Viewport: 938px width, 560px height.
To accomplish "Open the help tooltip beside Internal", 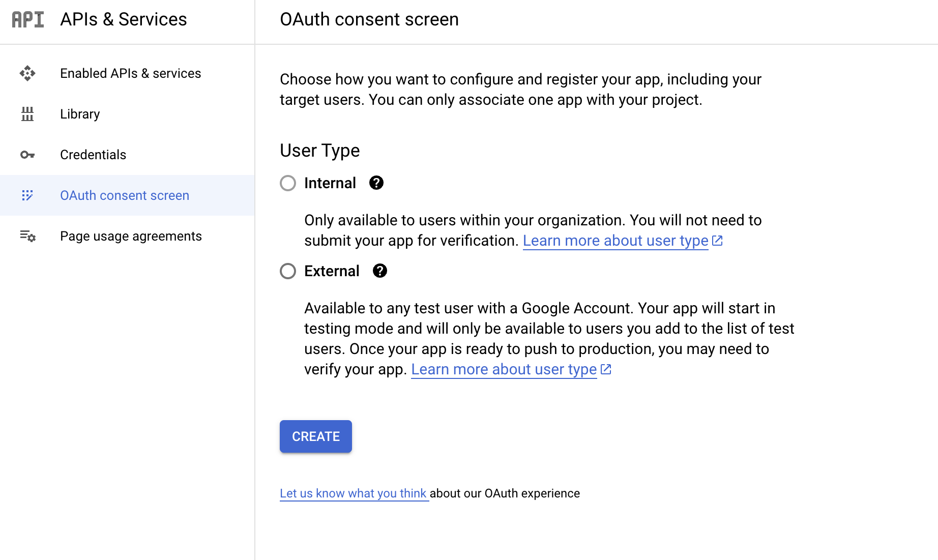I will point(376,183).
